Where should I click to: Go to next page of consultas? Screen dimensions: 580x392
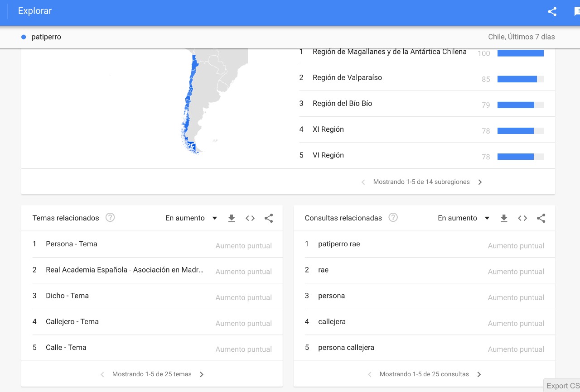pyautogui.click(x=479, y=374)
